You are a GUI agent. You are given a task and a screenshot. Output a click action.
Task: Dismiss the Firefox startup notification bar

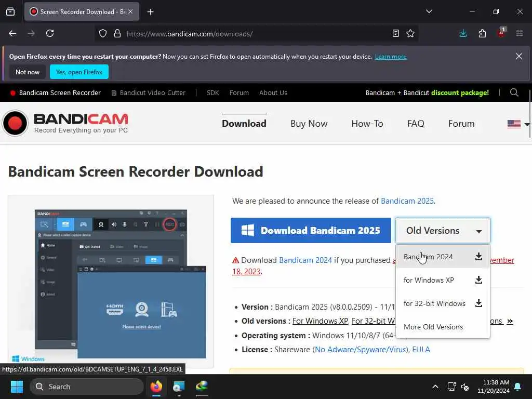[x=519, y=56]
